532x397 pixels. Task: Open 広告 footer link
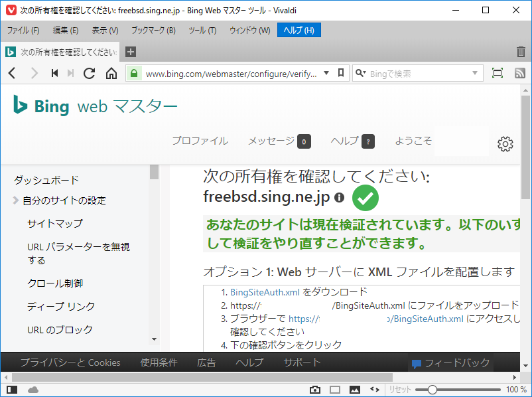(206, 362)
